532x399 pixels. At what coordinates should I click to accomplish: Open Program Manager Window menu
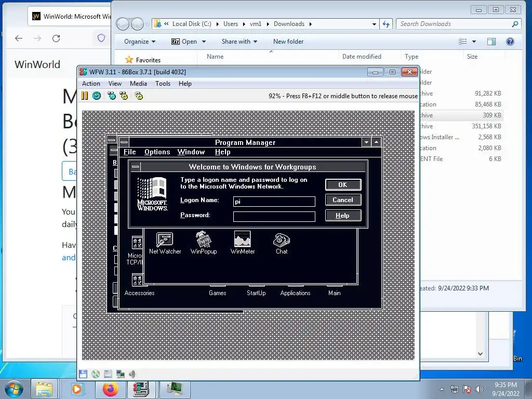(x=191, y=152)
